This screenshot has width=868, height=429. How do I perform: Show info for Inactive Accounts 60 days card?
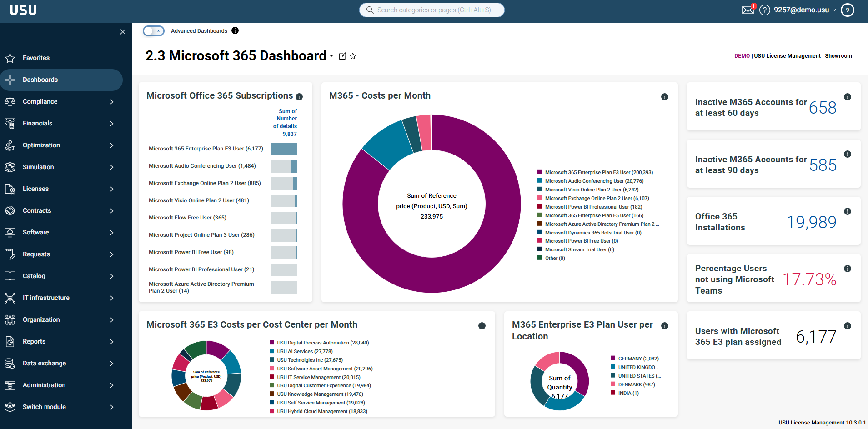tap(848, 97)
